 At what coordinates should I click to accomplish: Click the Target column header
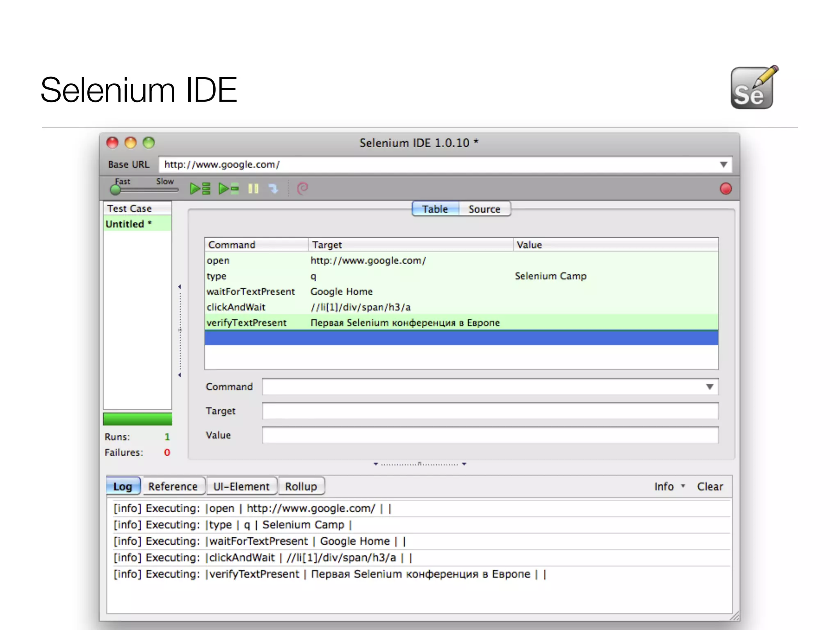pyautogui.click(x=411, y=245)
